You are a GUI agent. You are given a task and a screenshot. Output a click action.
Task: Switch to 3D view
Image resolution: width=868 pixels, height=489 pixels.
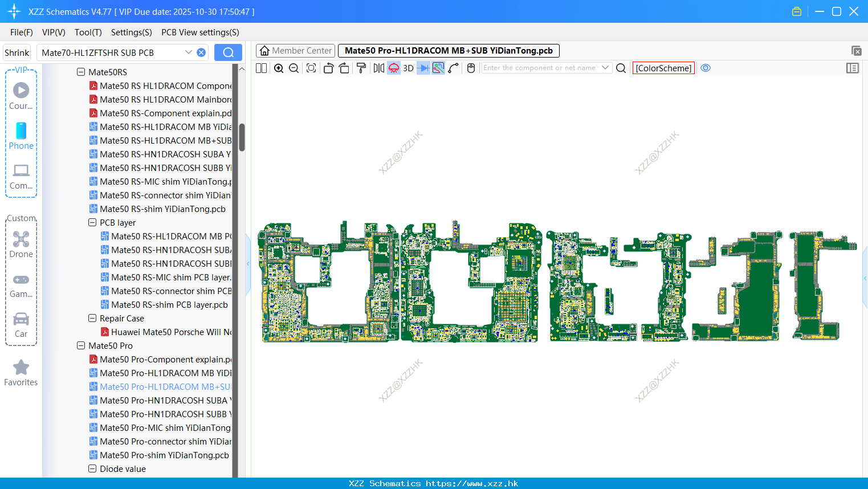coord(408,68)
